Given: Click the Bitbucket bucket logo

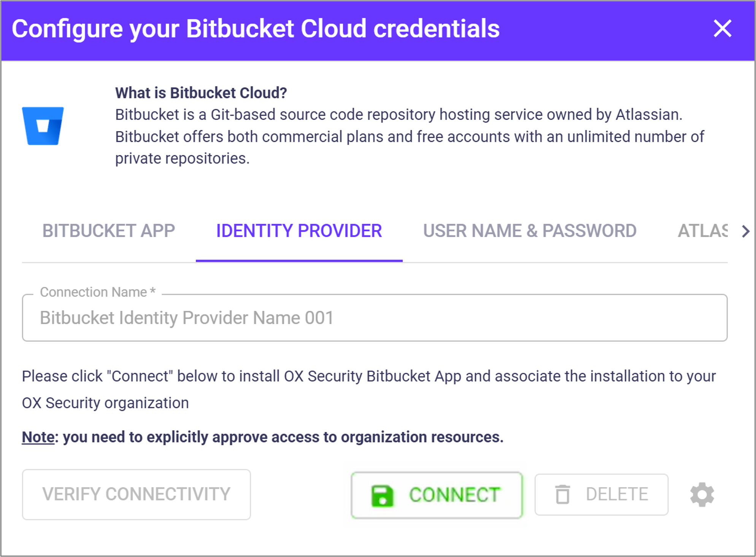Looking at the screenshot, I should [x=43, y=126].
